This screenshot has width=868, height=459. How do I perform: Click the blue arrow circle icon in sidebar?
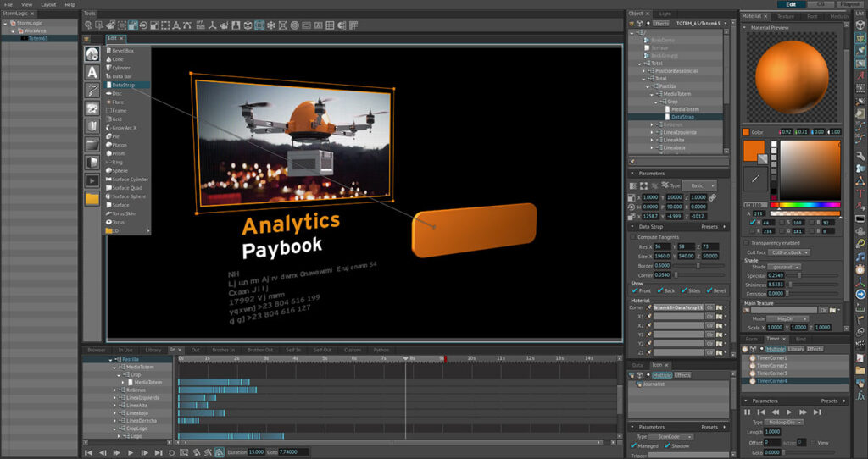[x=860, y=294]
